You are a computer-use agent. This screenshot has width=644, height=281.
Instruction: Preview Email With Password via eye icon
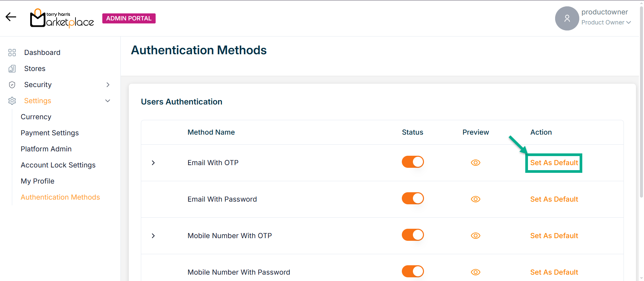(x=475, y=199)
